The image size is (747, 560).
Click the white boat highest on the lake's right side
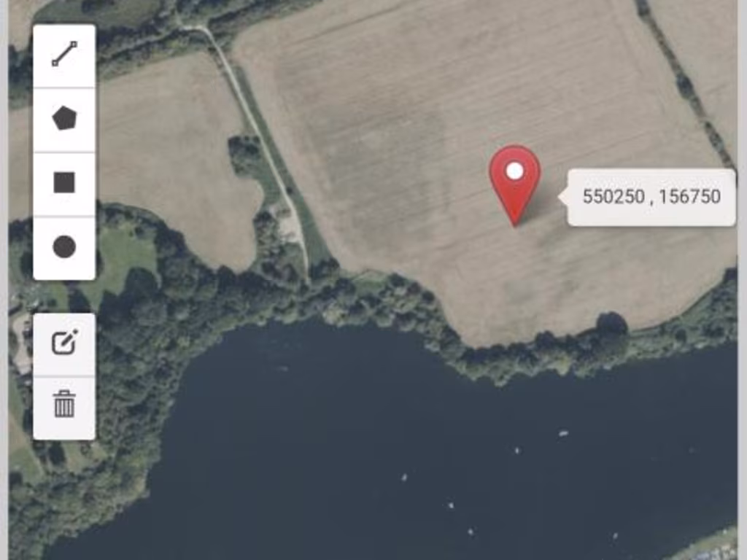[564, 433]
